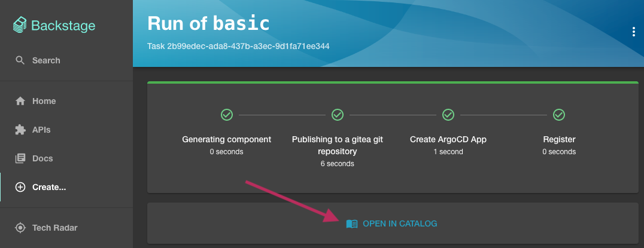The image size is (644, 248).
Task: Click the OPEN IN CATALOG link
Action: (400, 223)
